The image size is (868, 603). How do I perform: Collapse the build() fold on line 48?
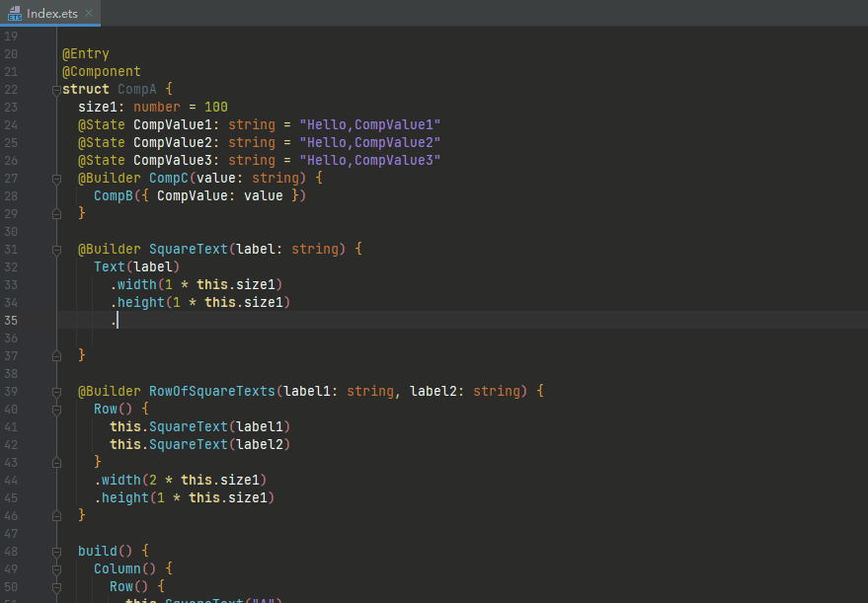pyautogui.click(x=56, y=552)
